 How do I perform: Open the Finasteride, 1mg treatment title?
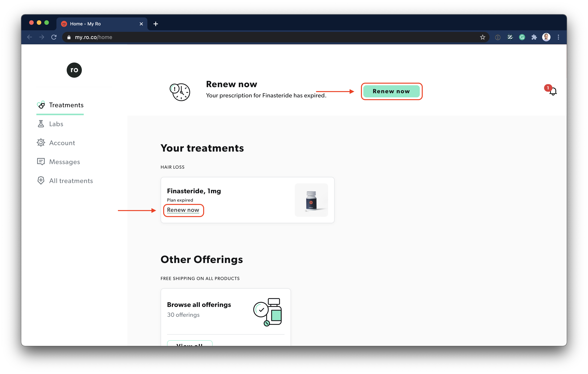(194, 191)
